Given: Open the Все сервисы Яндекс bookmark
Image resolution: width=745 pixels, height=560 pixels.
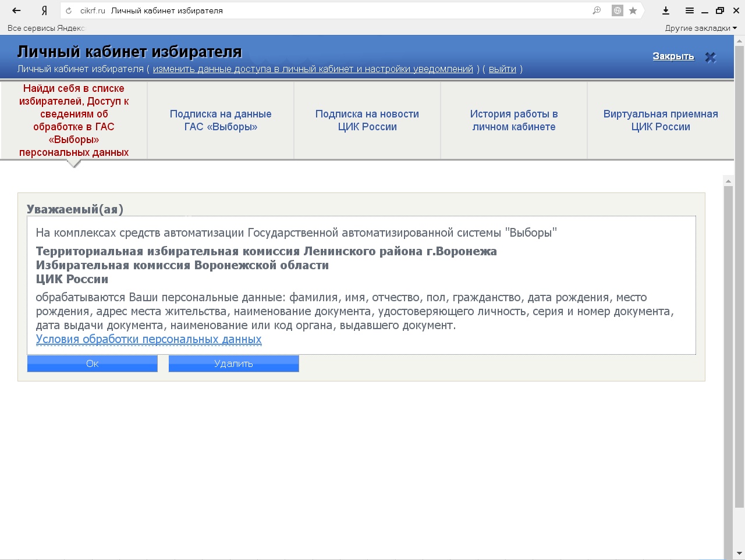Looking at the screenshot, I should coord(46,28).
